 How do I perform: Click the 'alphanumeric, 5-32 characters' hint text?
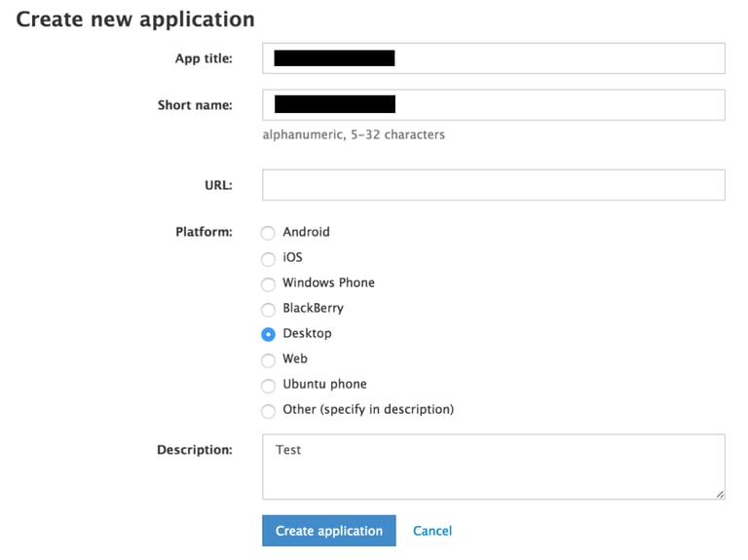pyautogui.click(x=354, y=134)
